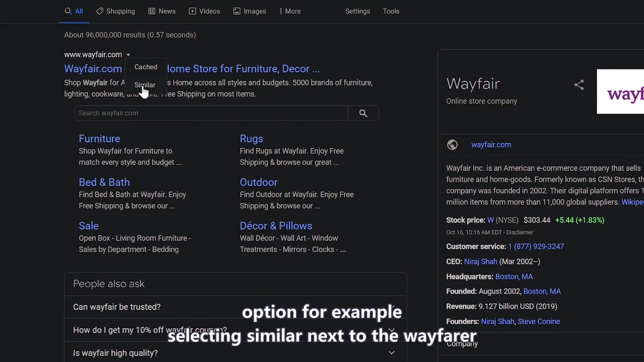Click the wayfair.com domain dropdown arrow
Image resolution: width=644 pixels, height=362 pixels.
[x=128, y=54]
